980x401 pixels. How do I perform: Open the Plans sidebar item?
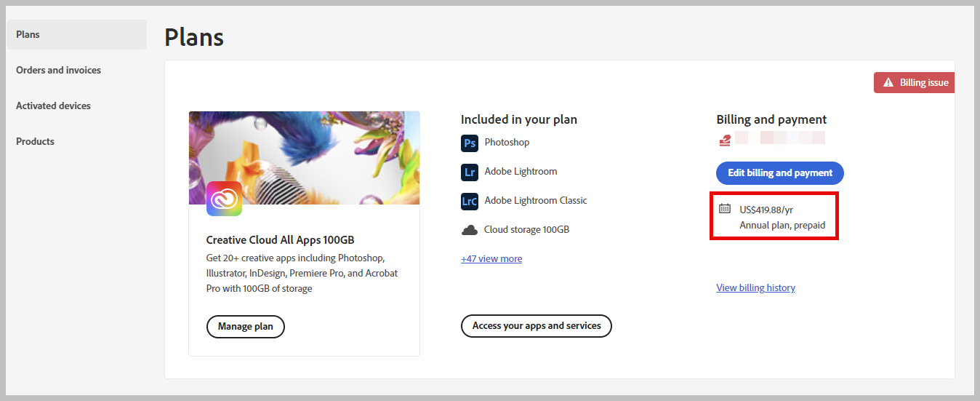(x=77, y=34)
